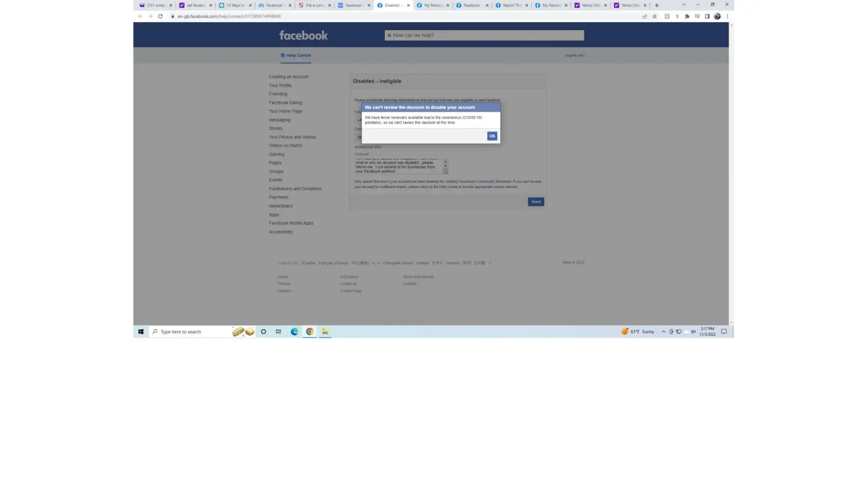Open Task View on the taskbar
The image size is (868, 488).
pyautogui.click(x=278, y=332)
